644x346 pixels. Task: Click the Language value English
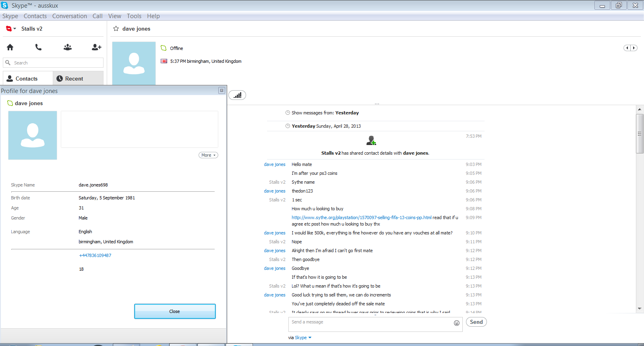tap(85, 232)
